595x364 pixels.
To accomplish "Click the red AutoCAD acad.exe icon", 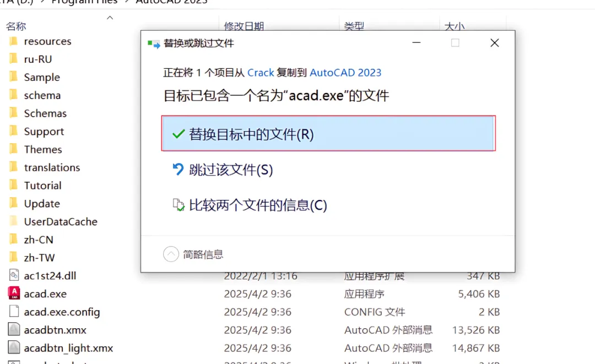I will [14, 293].
